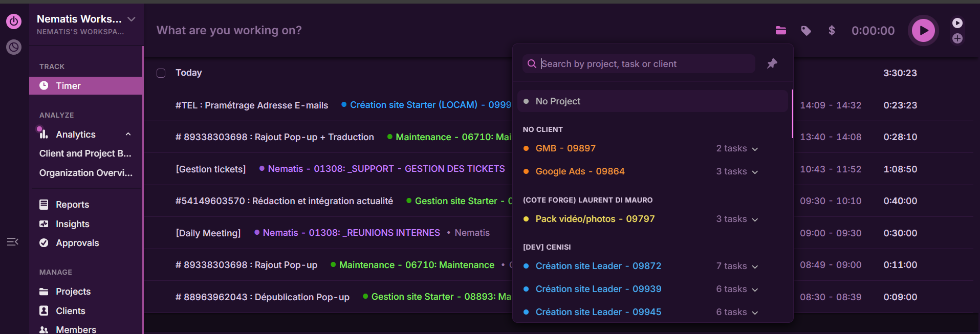Screen dimensions: 980x334
Task: Collapse the sidebar menu icon
Action: tap(13, 241)
